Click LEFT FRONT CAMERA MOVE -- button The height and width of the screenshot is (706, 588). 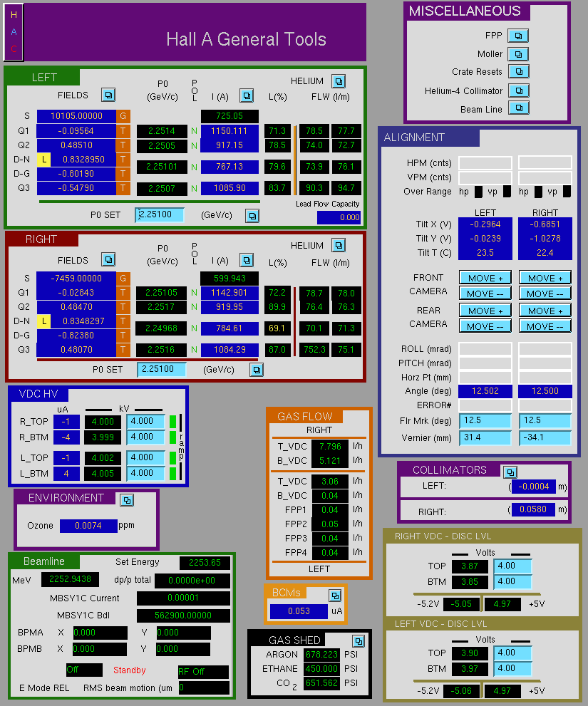click(485, 294)
